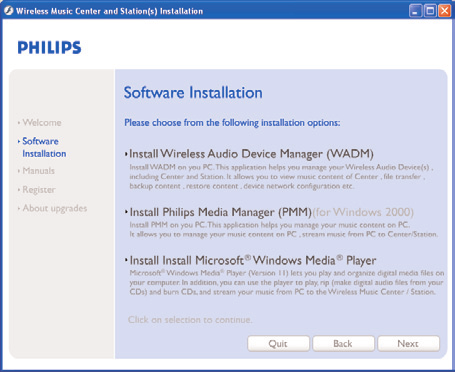Viewport: 455px width, 372px height.
Task: Click the 'Software Installation' heading
Action: 193,92
